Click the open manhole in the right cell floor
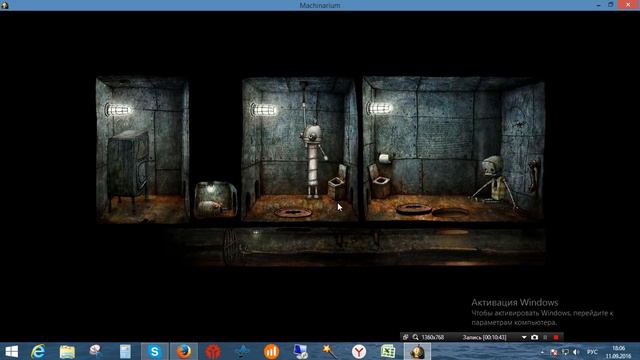The width and height of the screenshot is (640, 360). tap(451, 212)
